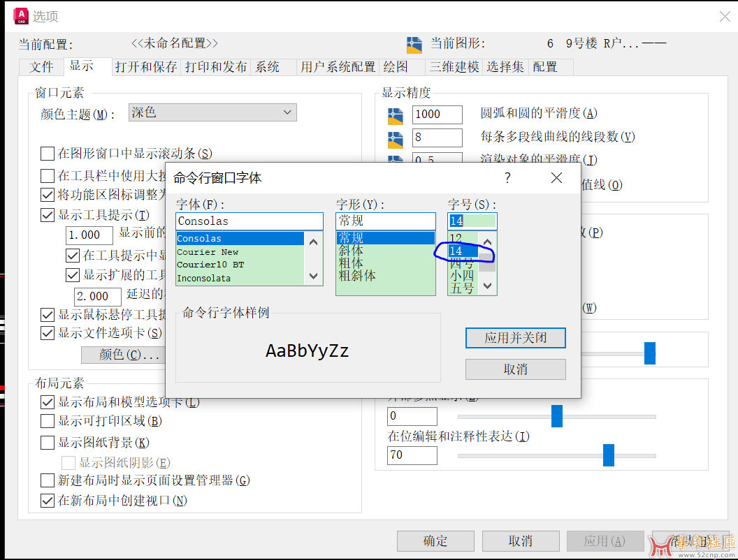Switch to 选择集 tab

(x=505, y=67)
